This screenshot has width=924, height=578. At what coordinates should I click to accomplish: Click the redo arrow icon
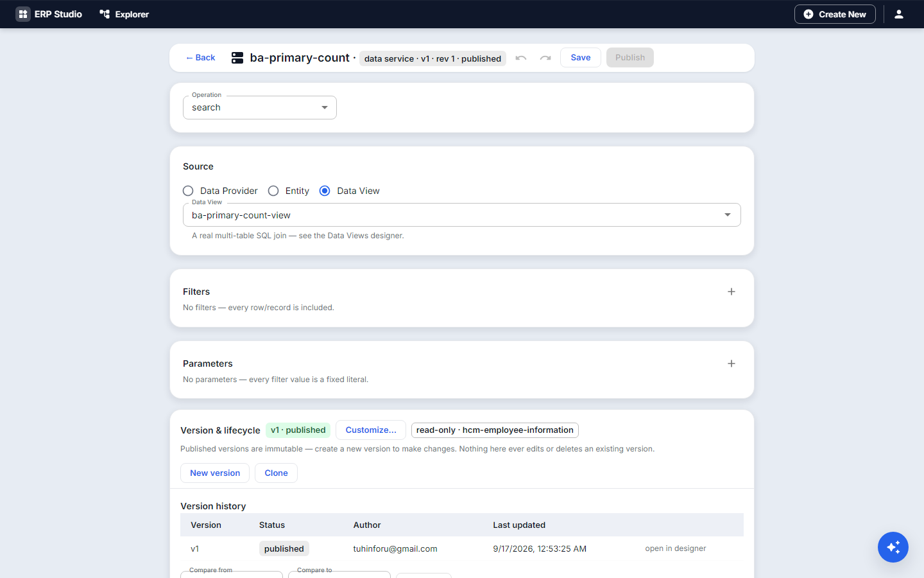545,58
